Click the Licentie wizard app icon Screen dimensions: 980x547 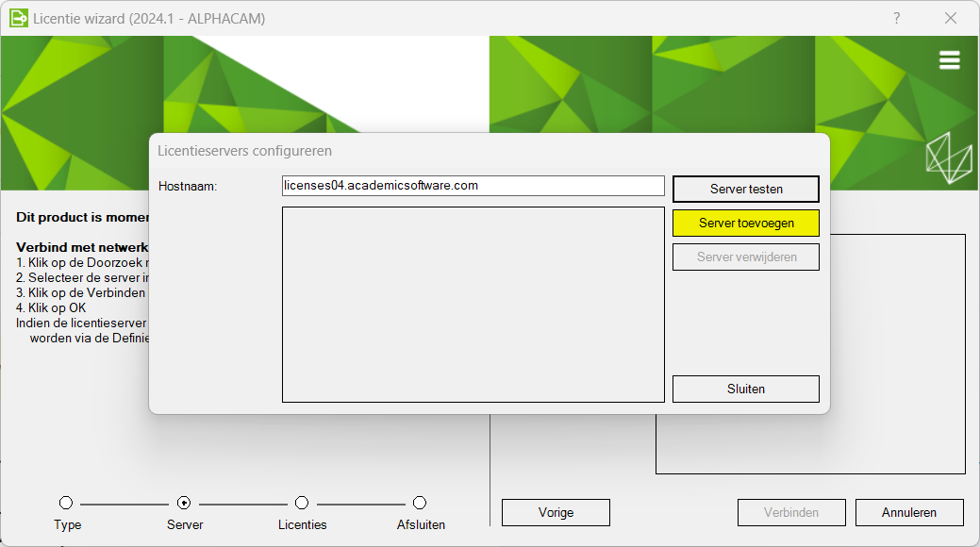[19, 18]
